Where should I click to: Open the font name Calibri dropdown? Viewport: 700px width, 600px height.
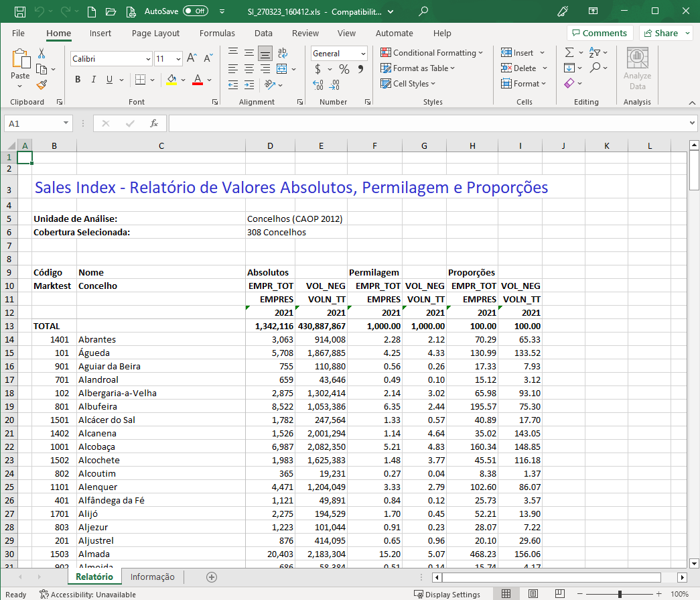point(148,59)
